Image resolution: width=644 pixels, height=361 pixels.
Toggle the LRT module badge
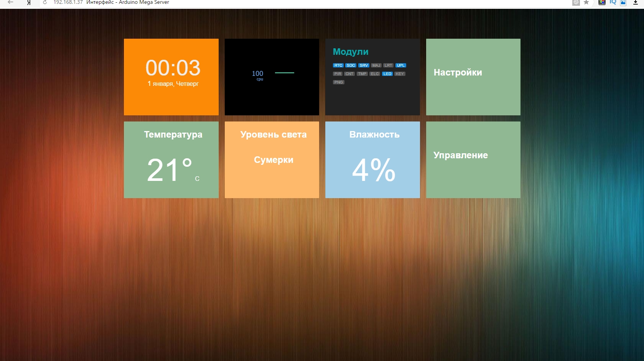point(389,66)
